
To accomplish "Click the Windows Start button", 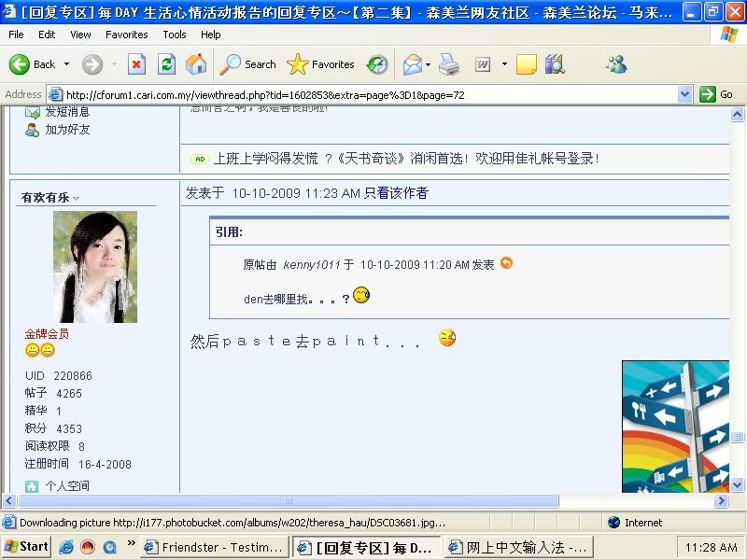I will click(26, 547).
